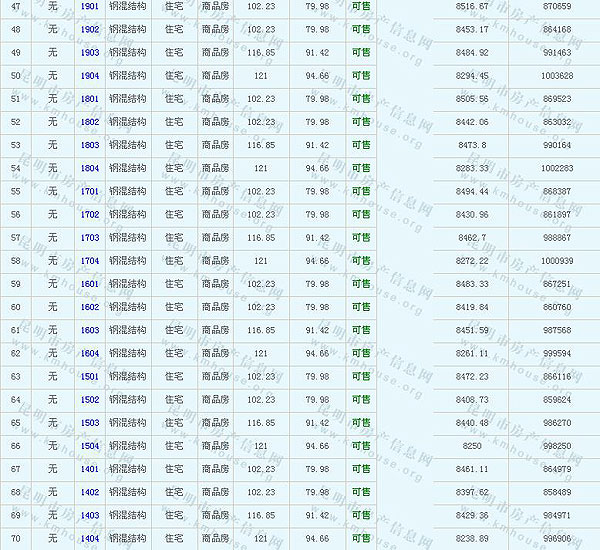Open the 1404 unit link
This screenshot has width=600, height=550.
[90, 538]
